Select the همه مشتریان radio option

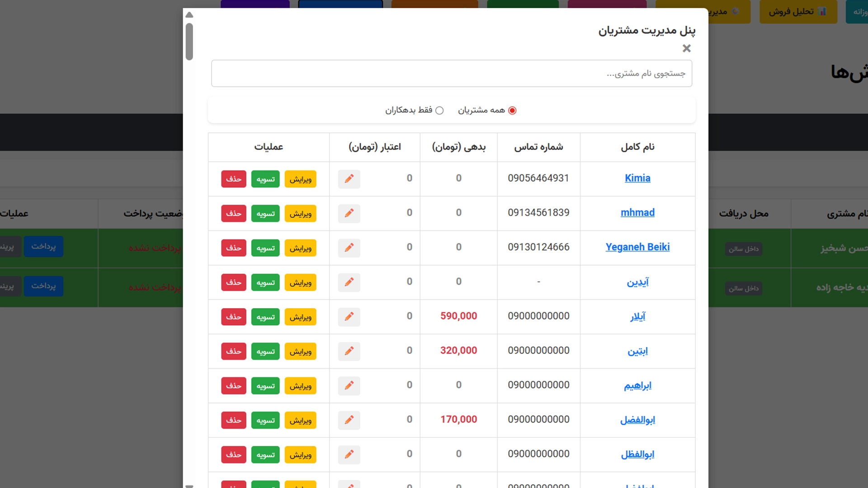pos(512,110)
